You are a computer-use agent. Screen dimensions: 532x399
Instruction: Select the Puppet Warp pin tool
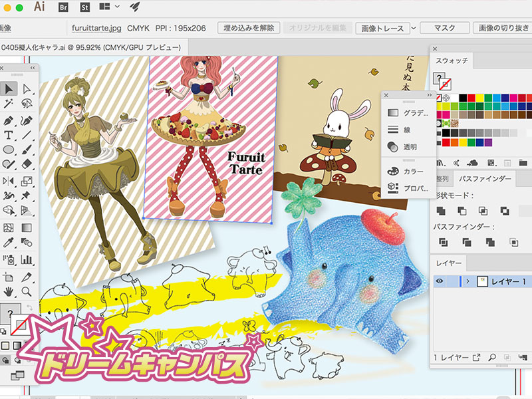coord(27,196)
